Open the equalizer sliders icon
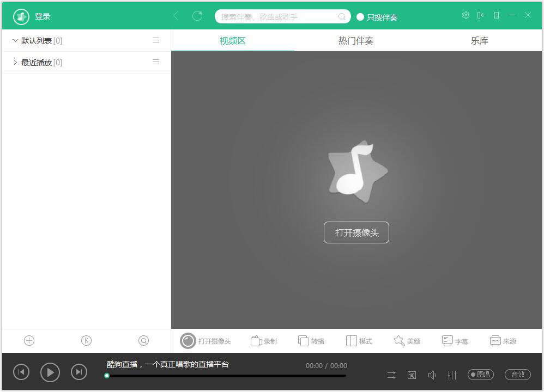 coord(452,375)
